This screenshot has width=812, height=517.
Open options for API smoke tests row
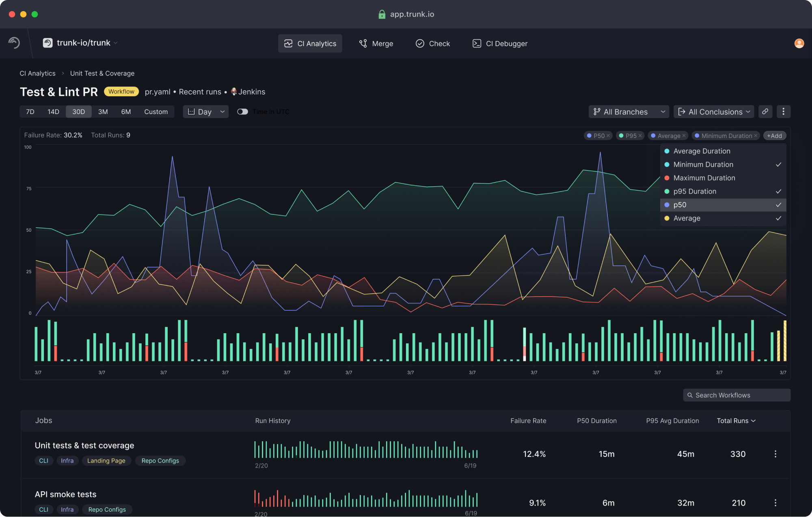click(x=775, y=503)
